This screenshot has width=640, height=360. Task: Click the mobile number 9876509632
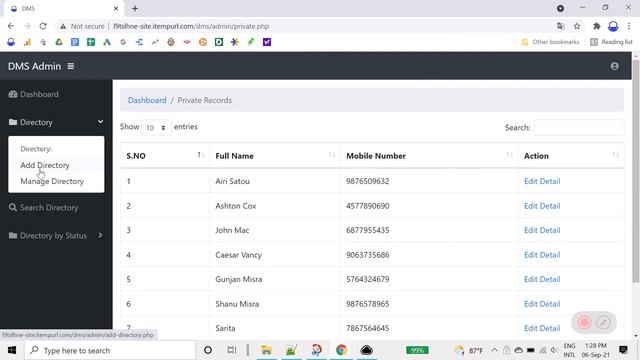click(367, 181)
